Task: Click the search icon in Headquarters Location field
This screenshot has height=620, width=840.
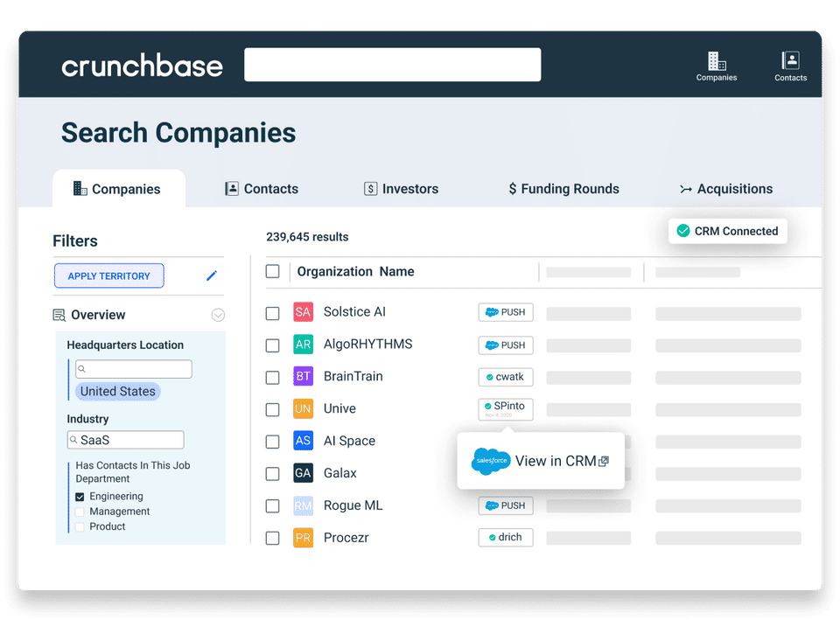Action: 82,369
